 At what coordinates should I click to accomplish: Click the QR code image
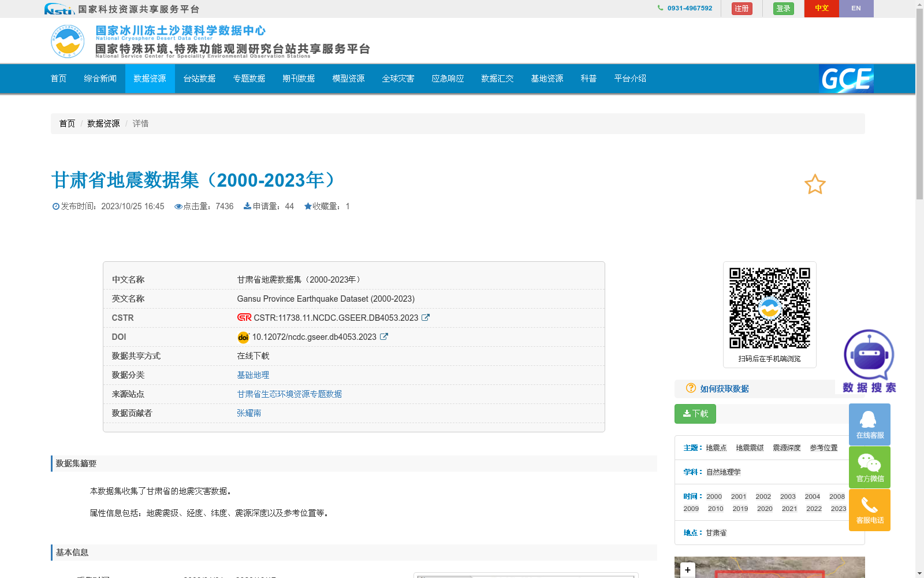pyautogui.click(x=769, y=308)
